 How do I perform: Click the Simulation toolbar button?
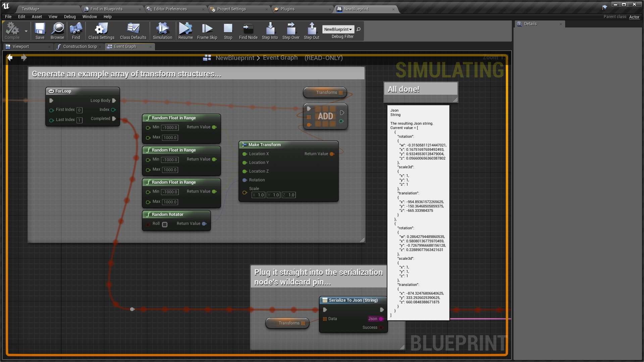coord(163,31)
